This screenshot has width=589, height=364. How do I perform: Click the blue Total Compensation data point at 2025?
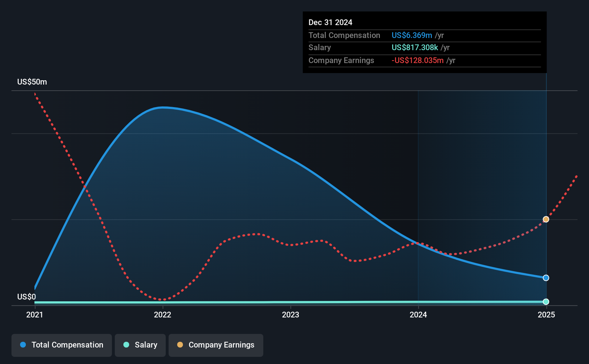(546, 278)
